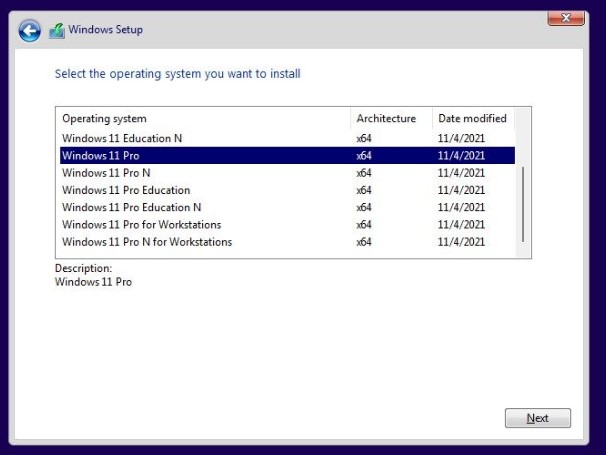Click x64 in Pro Education N row

(x=364, y=207)
